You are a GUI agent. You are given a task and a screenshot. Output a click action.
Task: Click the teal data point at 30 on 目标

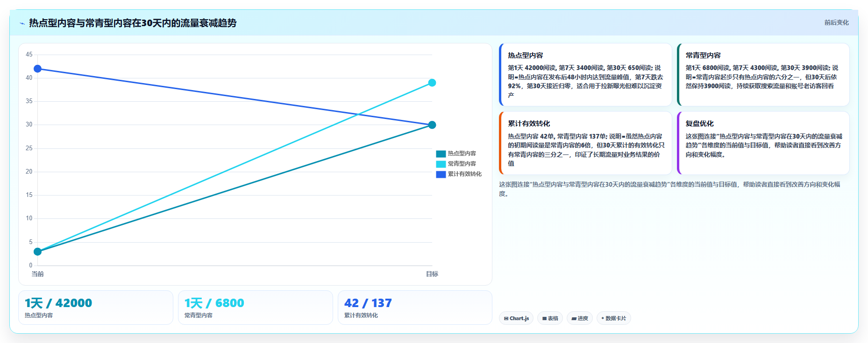(432, 125)
